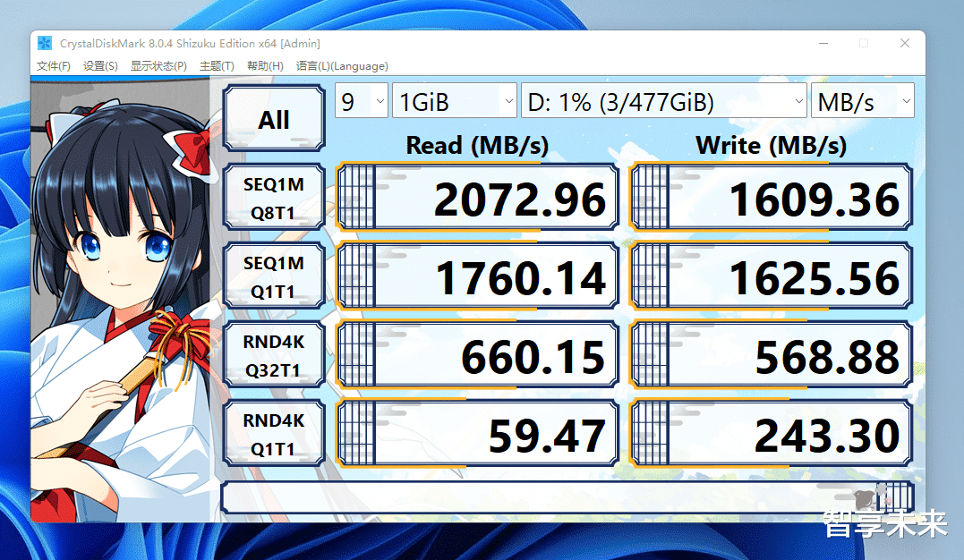Click the Read (MB/s) column header
This screenshot has width=964, height=560.
[x=477, y=146]
